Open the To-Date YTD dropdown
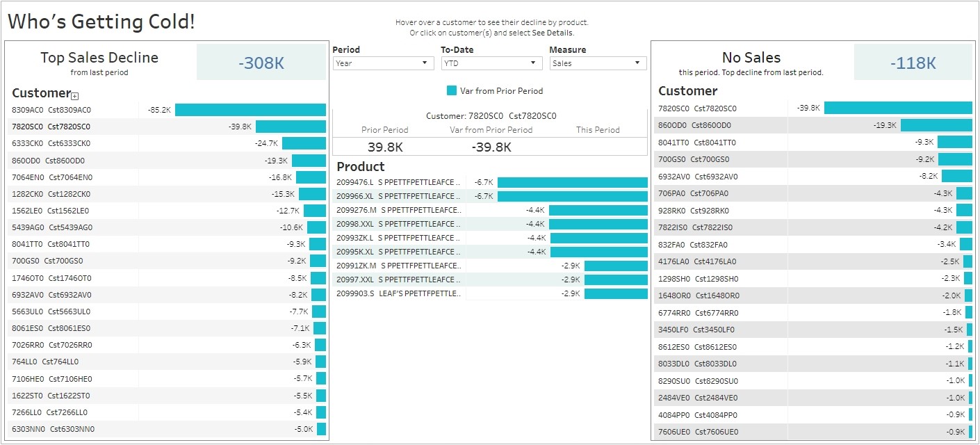Image resolution: width=980 pixels, height=445 pixels. (x=492, y=63)
